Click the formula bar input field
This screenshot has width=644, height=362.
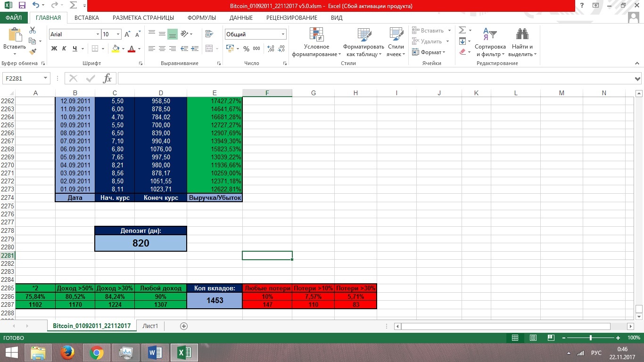point(376,78)
